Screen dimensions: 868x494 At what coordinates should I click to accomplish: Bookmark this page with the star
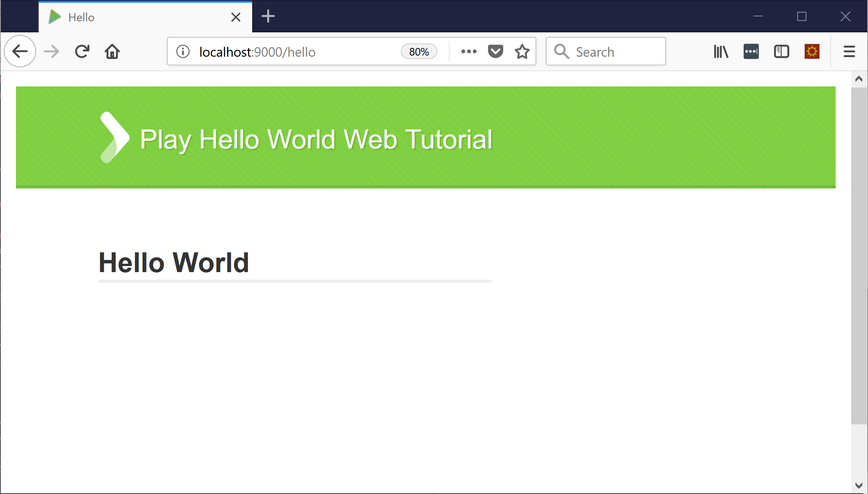coord(522,51)
